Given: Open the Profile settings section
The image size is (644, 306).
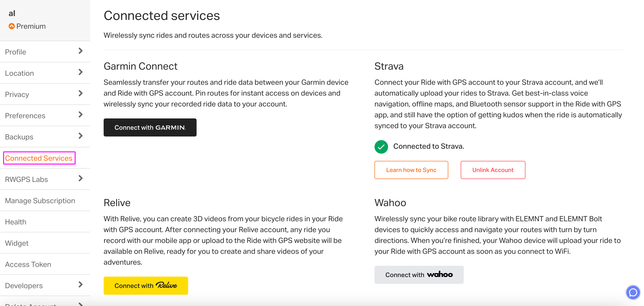Looking at the screenshot, I should click(45, 52).
